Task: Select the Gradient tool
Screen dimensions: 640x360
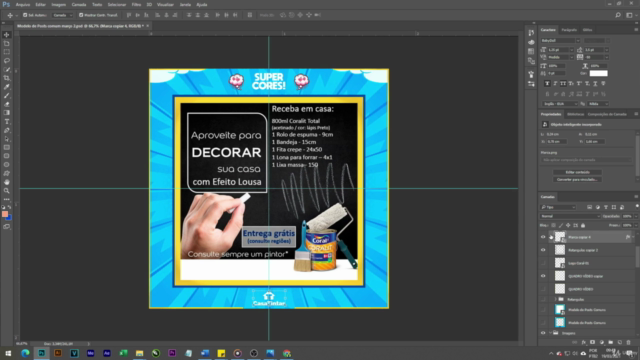Action: [7, 113]
